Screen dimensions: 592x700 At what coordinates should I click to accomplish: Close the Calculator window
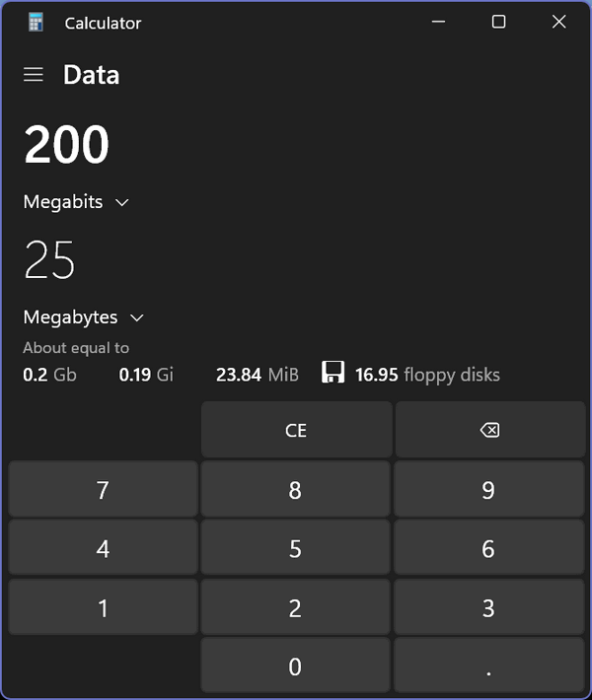click(x=558, y=22)
